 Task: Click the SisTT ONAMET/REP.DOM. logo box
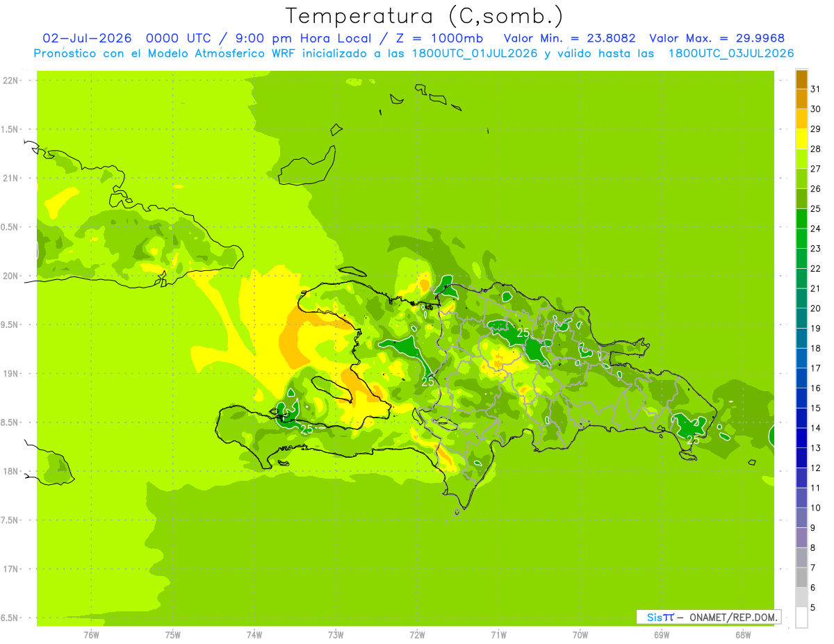coord(709,617)
